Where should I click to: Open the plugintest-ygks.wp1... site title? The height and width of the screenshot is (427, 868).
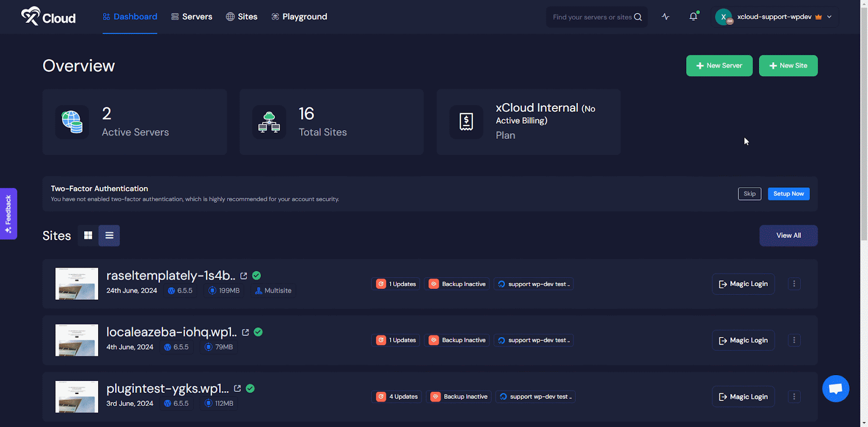(x=168, y=389)
